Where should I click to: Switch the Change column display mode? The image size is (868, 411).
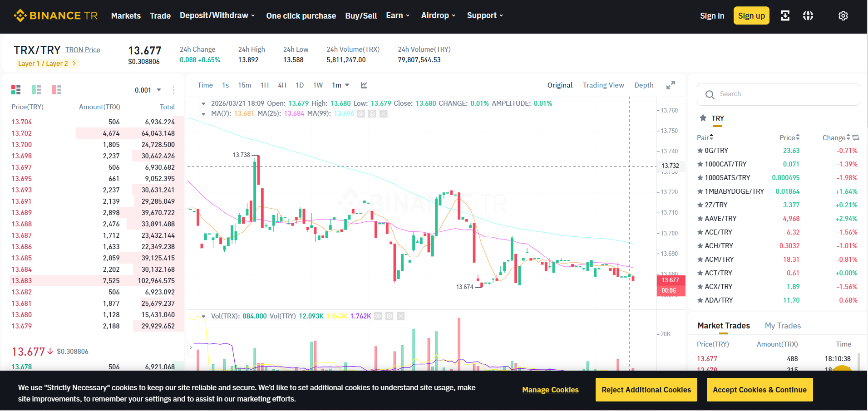(x=856, y=137)
